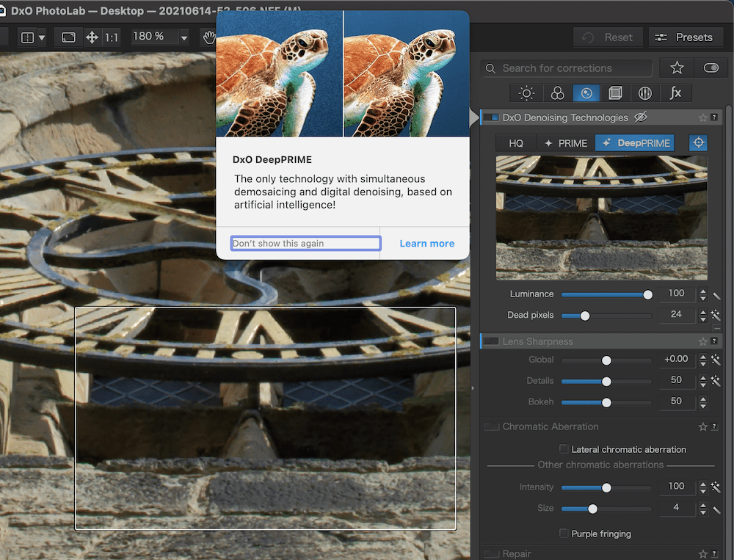Tick the Purple fringing checkbox

click(564, 534)
